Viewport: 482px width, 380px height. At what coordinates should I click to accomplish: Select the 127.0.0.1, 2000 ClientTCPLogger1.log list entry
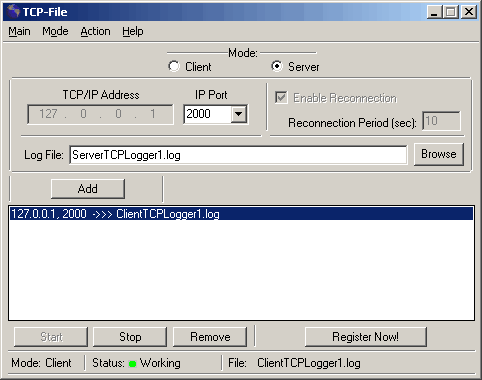click(241, 214)
